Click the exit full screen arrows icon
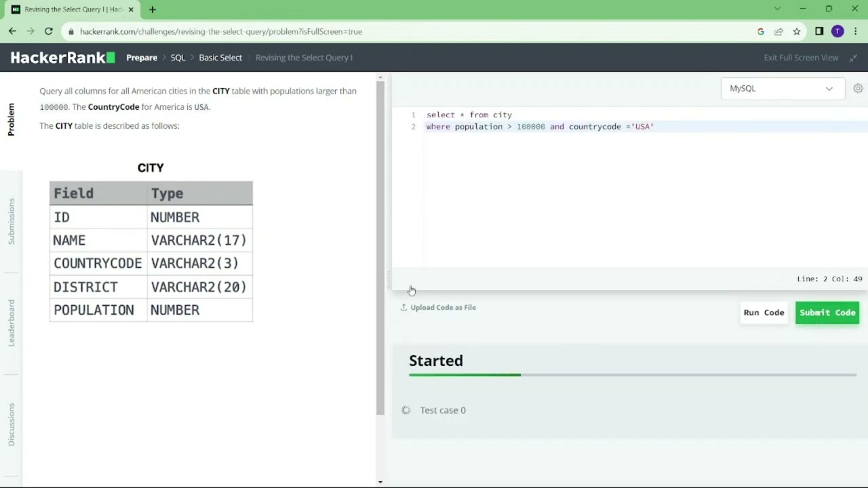This screenshot has width=868, height=488. point(854,58)
